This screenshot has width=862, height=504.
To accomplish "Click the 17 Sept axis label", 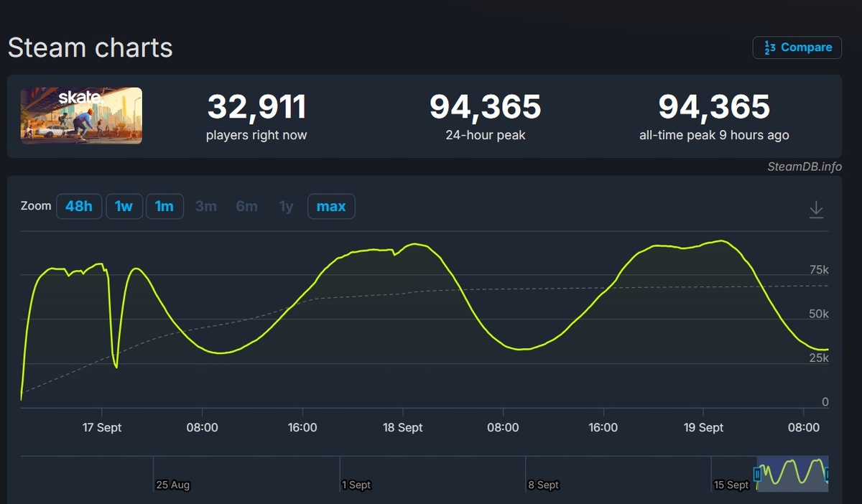I will [102, 427].
